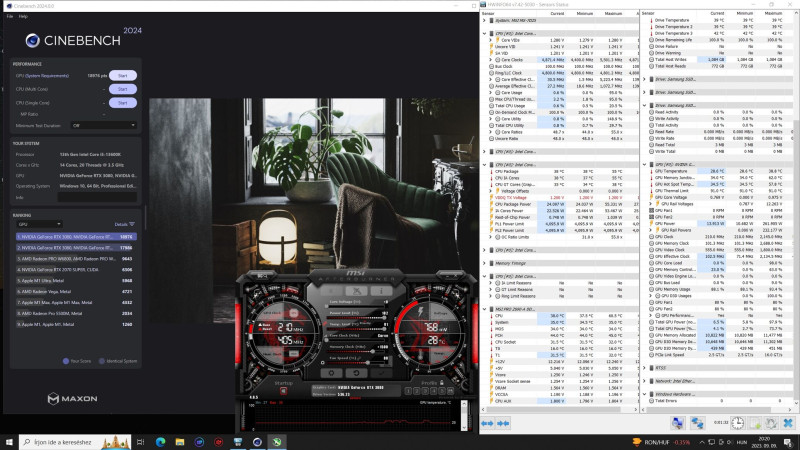Click the Identical System legend marker
The image size is (800, 450).
pyautogui.click(x=102, y=361)
